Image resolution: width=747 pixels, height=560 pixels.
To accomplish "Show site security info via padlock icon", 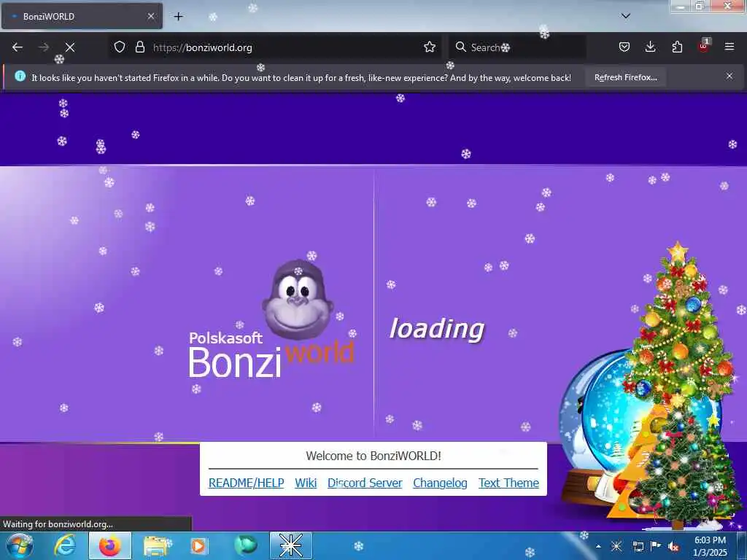I will pyautogui.click(x=139, y=47).
